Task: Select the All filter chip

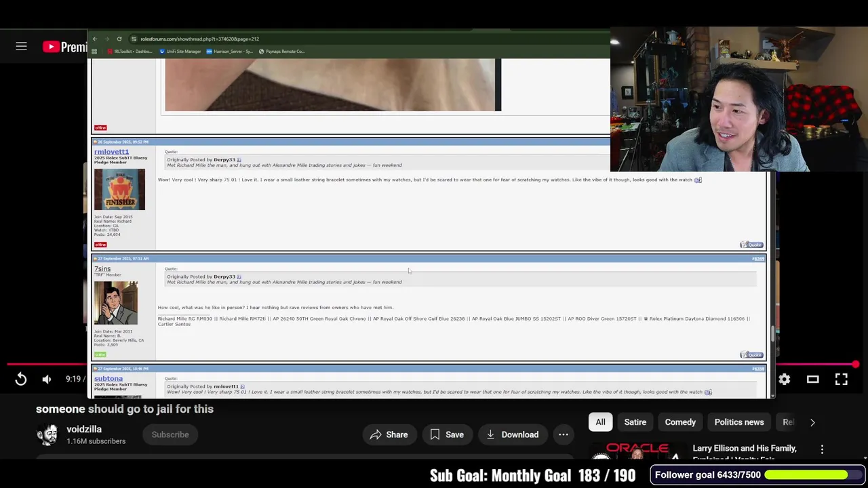Action: (x=600, y=422)
